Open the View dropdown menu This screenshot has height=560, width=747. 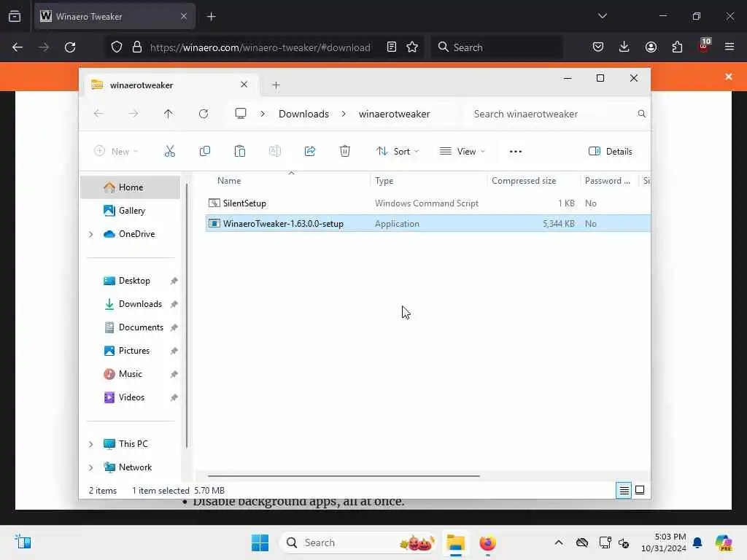[462, 152]
